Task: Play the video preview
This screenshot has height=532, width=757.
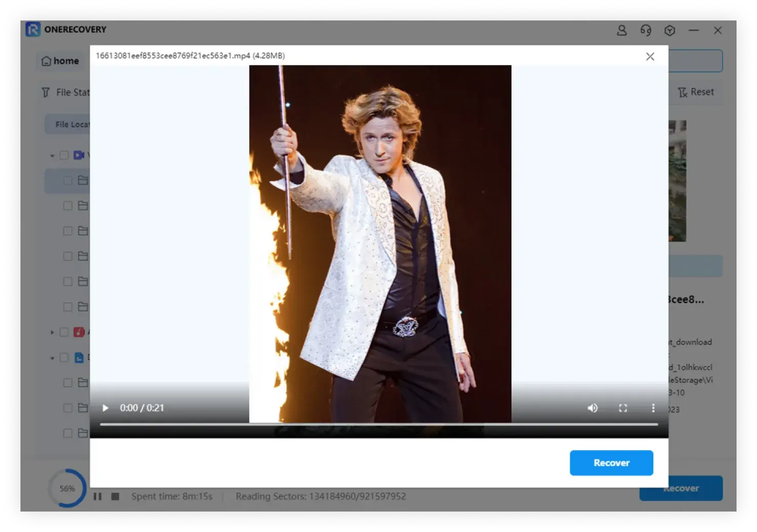Action: 105,408
